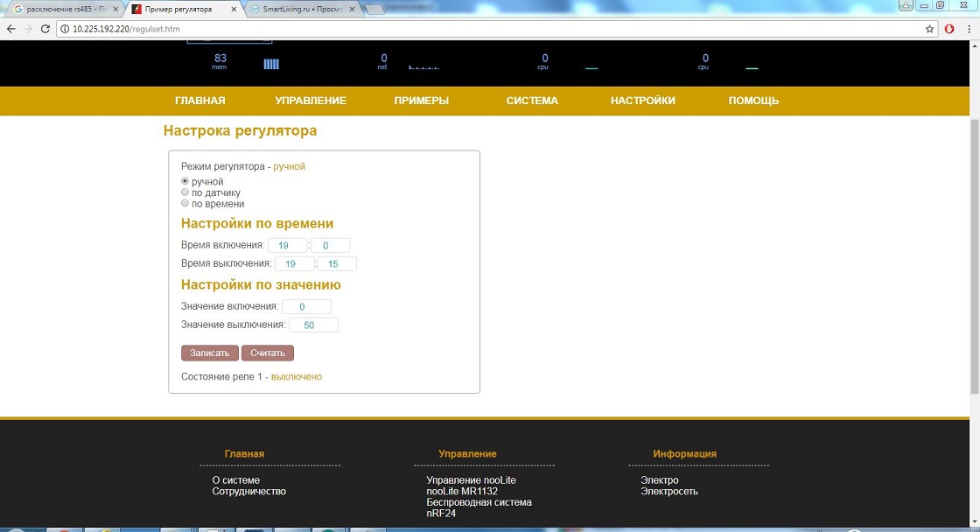Click the forward navigation arrow
Image resolution: width=980 pixels, height=532 pixels.
(x=28, y=29)
